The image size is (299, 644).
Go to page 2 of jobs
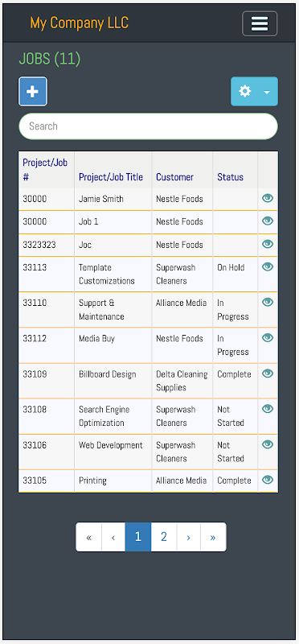tap(164, 537)
